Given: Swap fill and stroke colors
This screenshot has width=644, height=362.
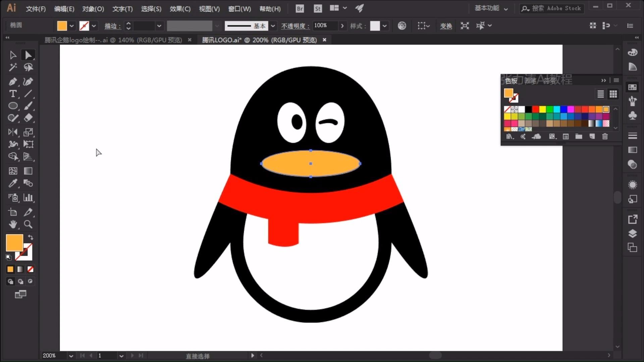Looking at the screenshot, I should coord(31,237).
